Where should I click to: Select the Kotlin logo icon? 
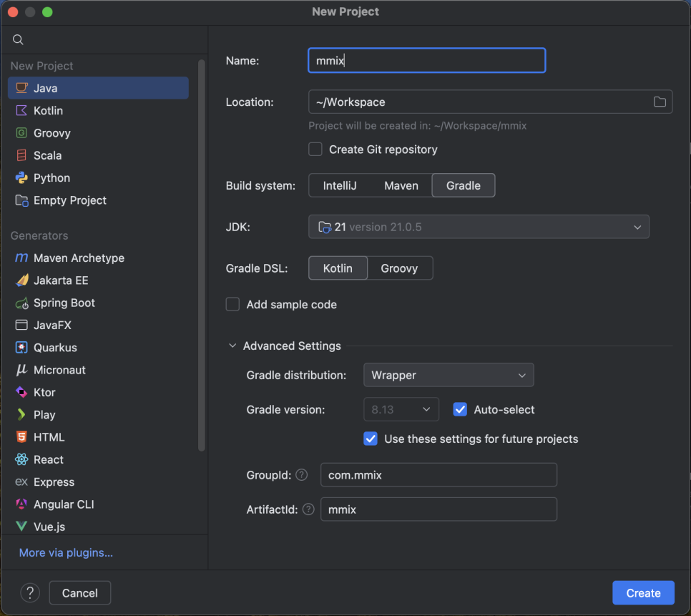pos(21,110)
